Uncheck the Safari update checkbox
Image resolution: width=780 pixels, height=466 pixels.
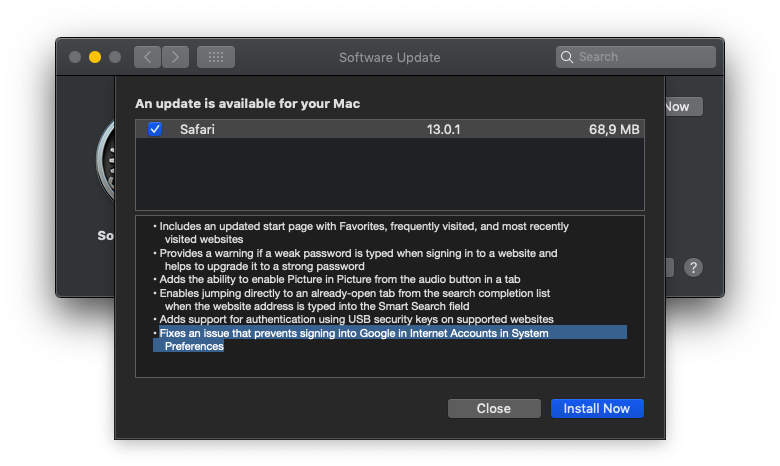tap(155, 129)
